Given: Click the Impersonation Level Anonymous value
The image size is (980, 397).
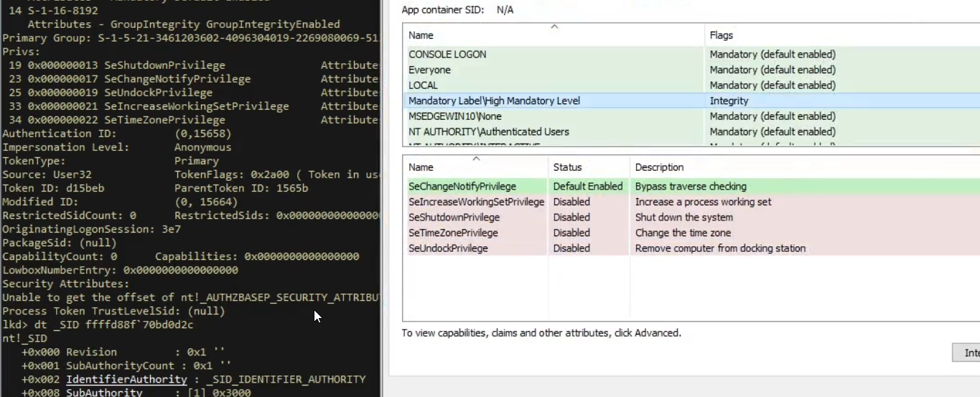Looking at the screenshot, I should (203, 147).
